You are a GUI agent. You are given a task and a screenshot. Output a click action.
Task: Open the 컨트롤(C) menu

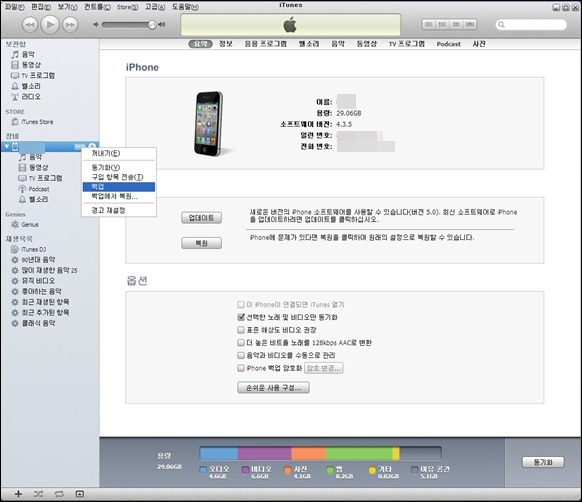pyautogui.click(x=97, y=7)
